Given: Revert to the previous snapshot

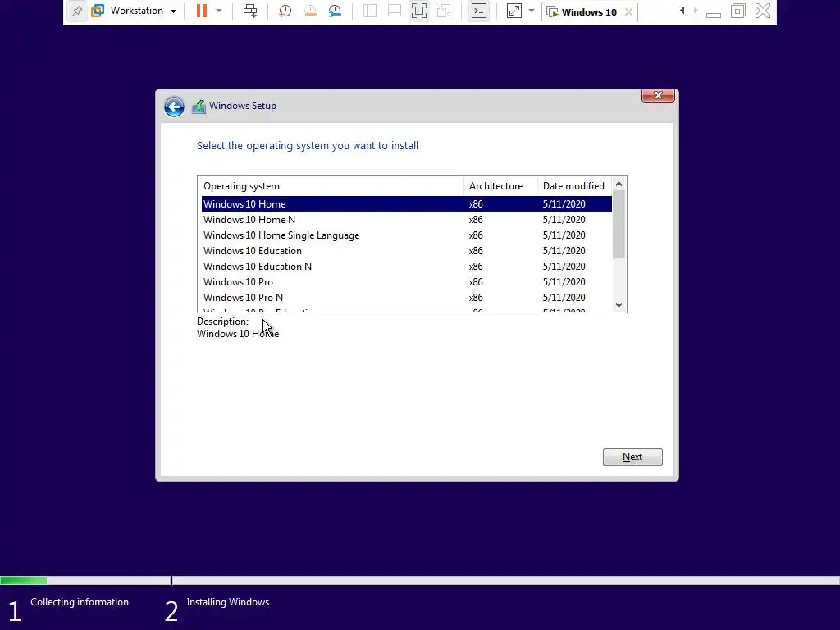Looking at the screenshot, I should coord(309,11).
